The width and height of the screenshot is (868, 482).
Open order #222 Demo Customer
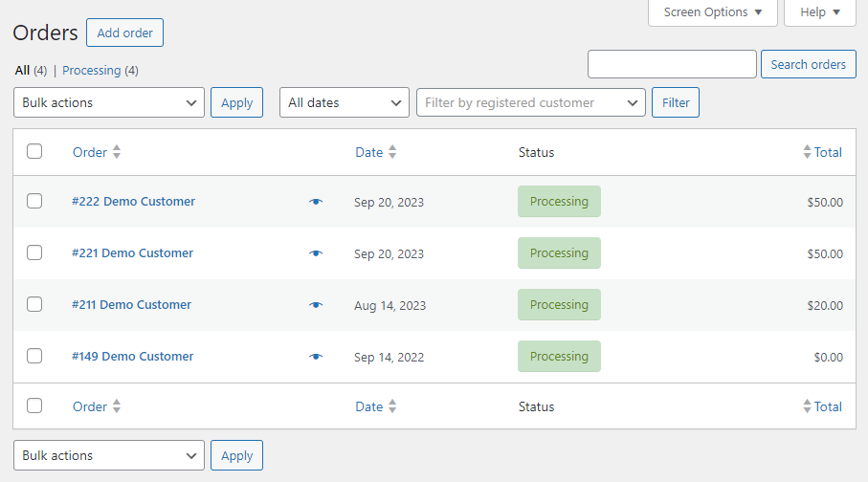tap(133, 202)
